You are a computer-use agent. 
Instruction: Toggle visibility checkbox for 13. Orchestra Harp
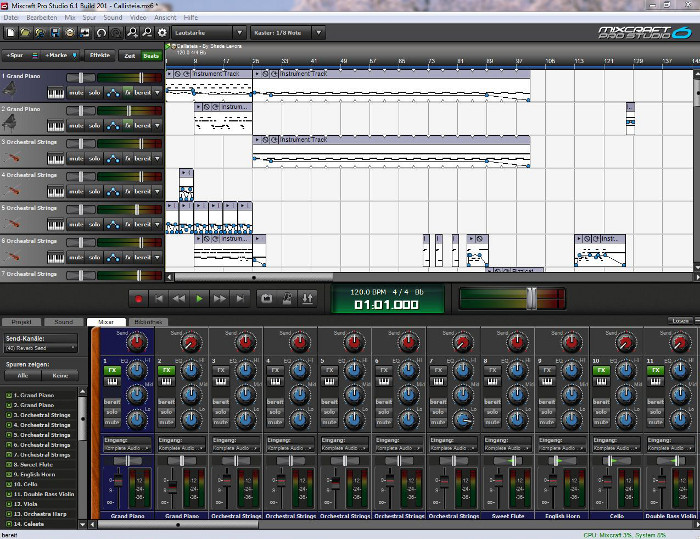(x=8, y=514)
